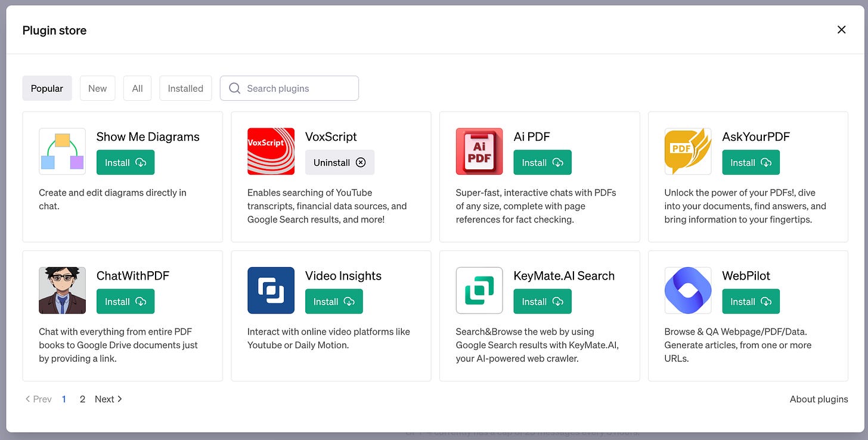Jump to page 2 of plugins
868x440 pixels.
click(x=82, y=399)
